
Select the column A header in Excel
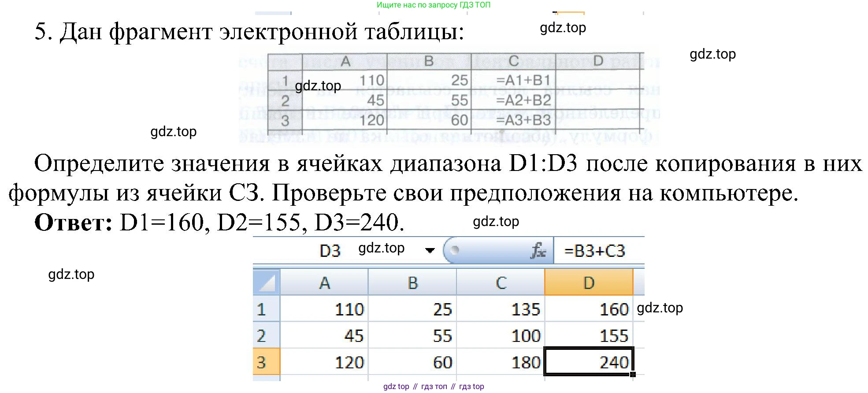[x=324, y=282]
